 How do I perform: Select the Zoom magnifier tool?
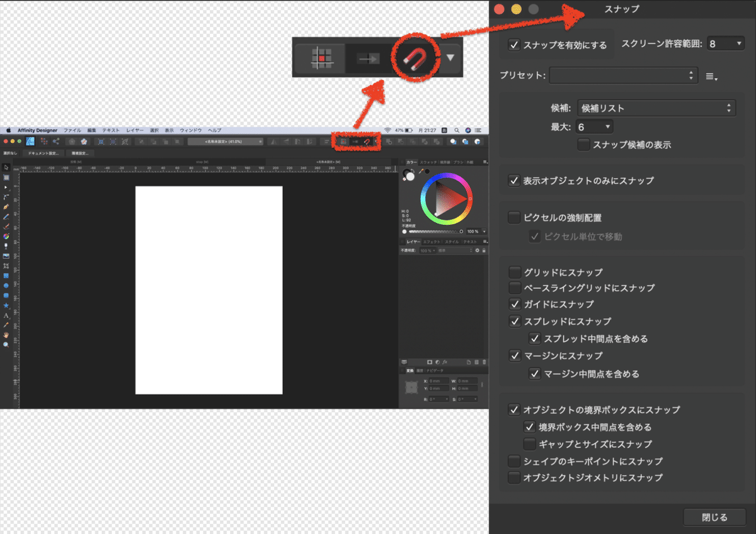tap(6, 344)
